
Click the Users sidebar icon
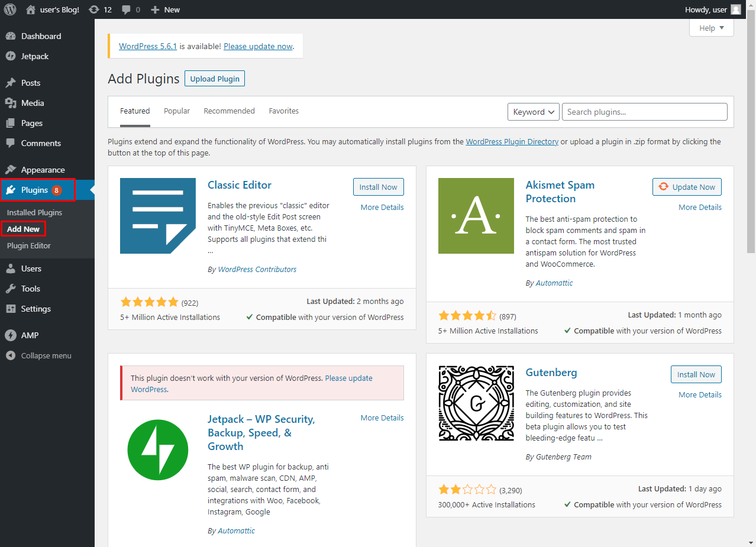point(11,268)
